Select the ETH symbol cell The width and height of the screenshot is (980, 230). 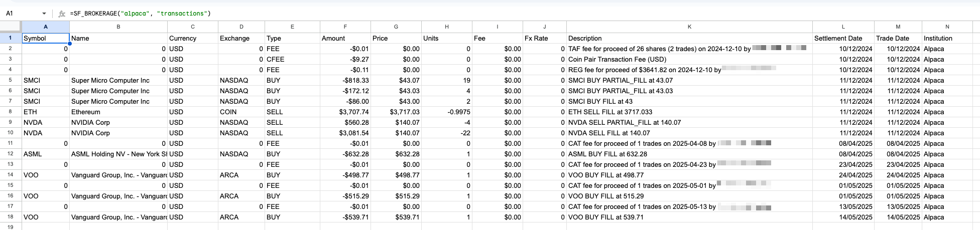45,112
